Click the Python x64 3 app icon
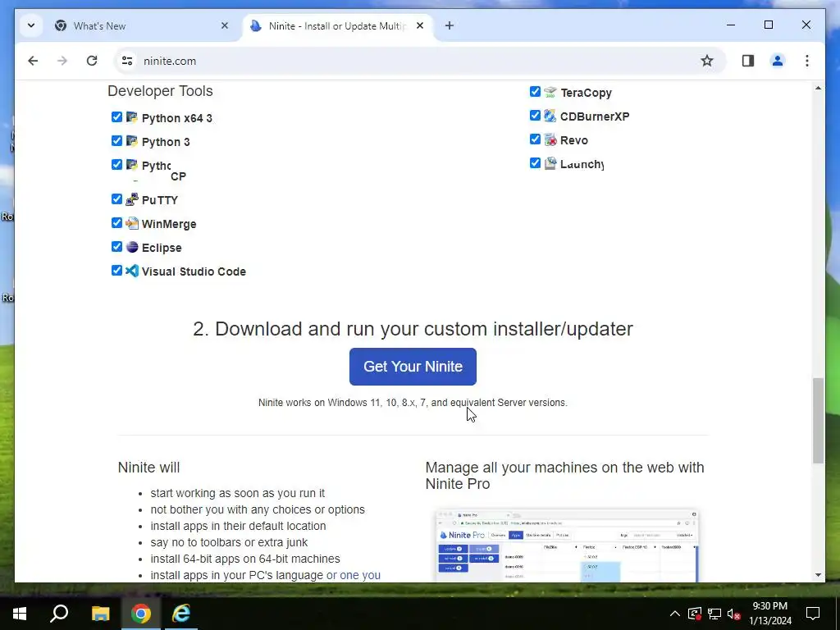Image resolution: width=840 pixels, height=630 pixels. (x=132, y=116)
